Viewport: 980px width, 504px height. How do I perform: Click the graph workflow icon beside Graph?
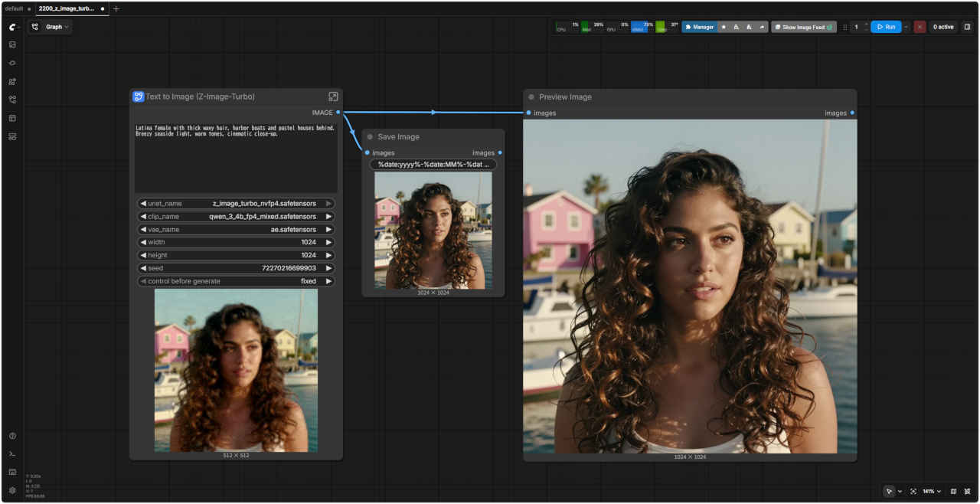click(x=35, y=27)
